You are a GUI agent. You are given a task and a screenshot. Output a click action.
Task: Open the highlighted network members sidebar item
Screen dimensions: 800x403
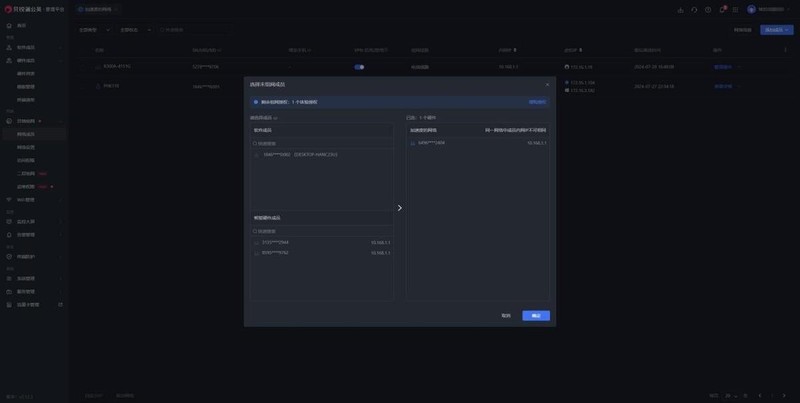pos(34,134)
